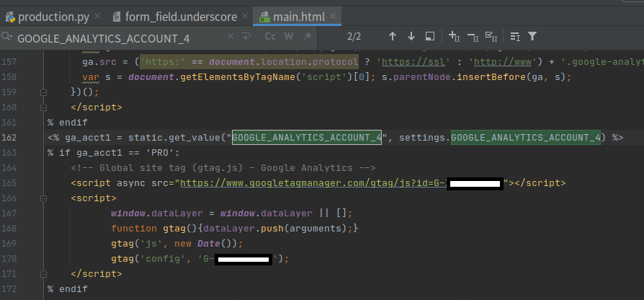Click "% endif" on line 172

point(68,289)
